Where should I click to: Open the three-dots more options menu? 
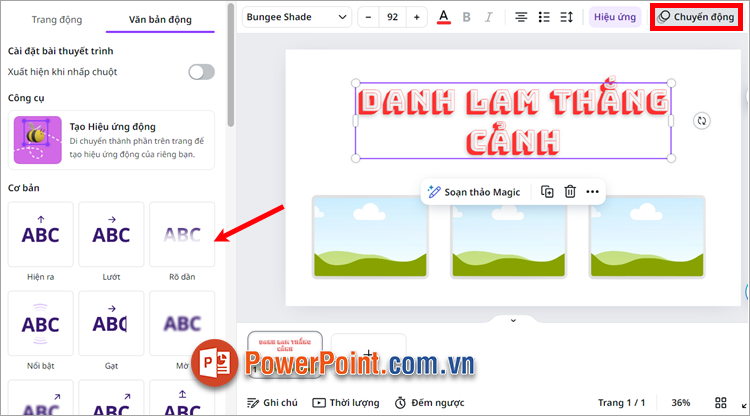point(592,192)
